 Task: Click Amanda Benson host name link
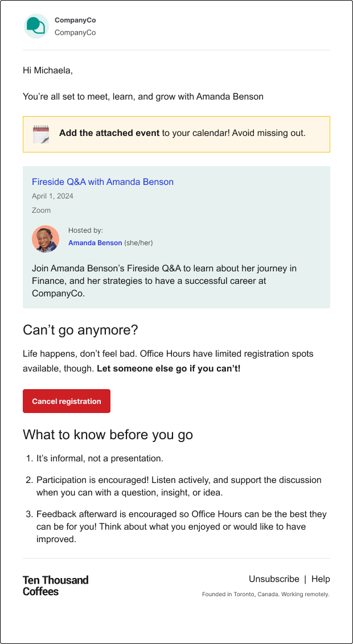coord(95,243)
